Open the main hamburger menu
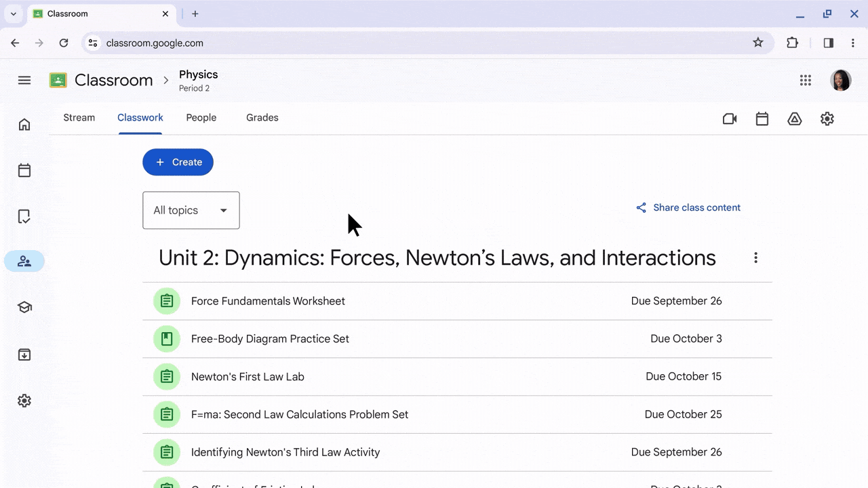Image resolution: width=868 pixels, height=488 pixels. tap(24, 80)
